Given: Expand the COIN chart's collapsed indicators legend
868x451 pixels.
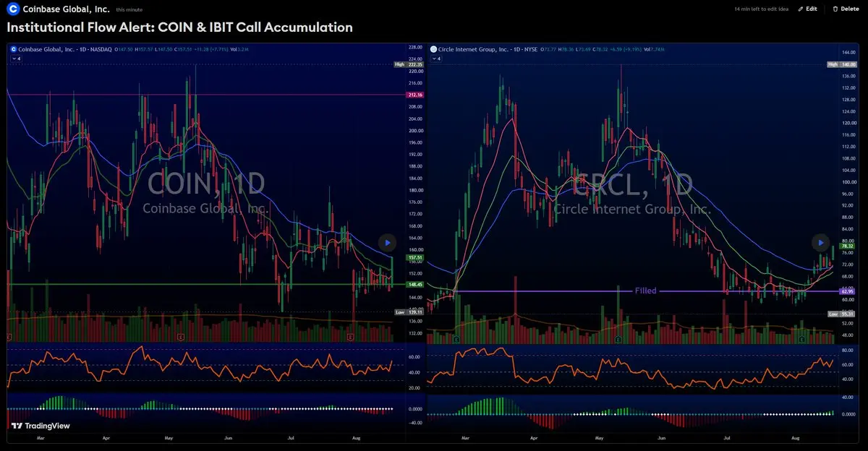Looking at the screenshot, I should tap(16, 58).
